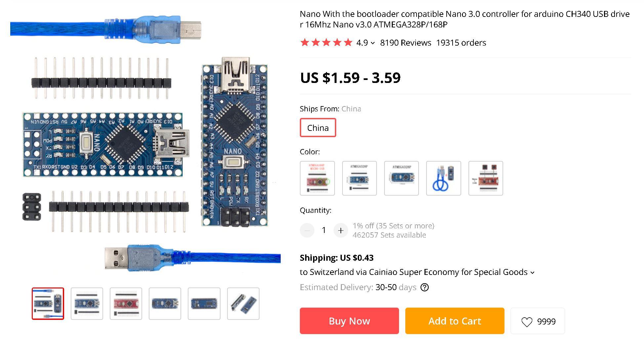Viewport: 644px width, 342px height.
Task: Open the 8190 Reviews link
Action: point(406,43)
